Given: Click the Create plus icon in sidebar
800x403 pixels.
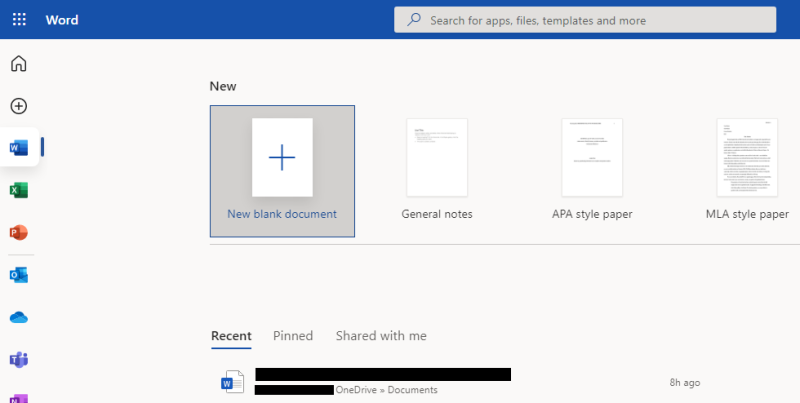Looking at the screenshot, I should (x=19, y=106).
